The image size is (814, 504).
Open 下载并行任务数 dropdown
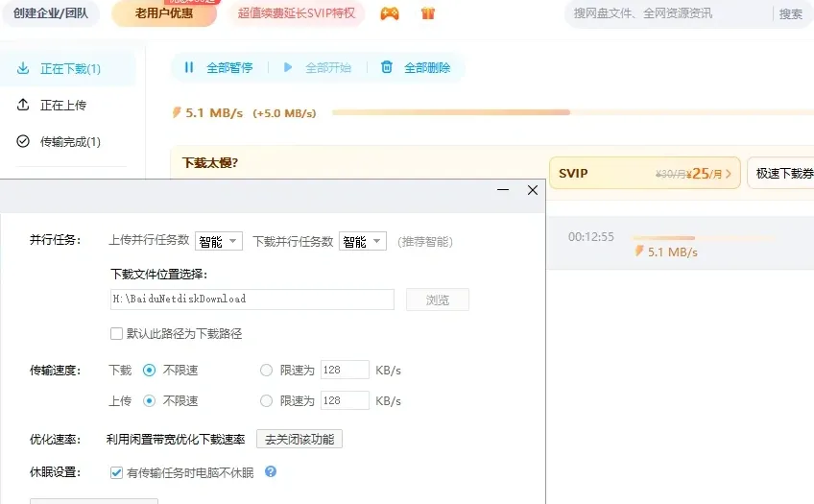[x=363, y=241]
